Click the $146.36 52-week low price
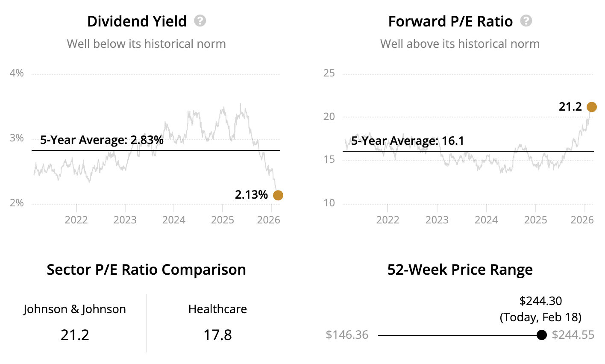This screenshot has height=364, width=605. pyautogui.click(x=347, y=335)
